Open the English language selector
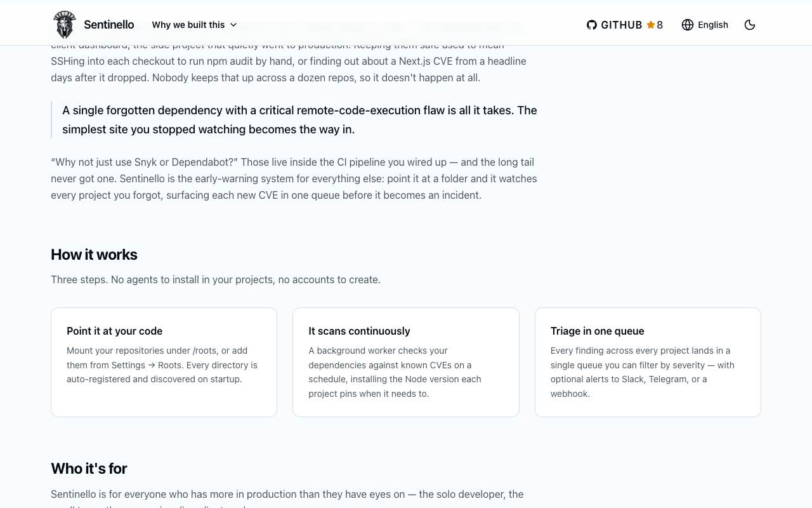The height and width of the screenshot is (508, 812). coord(705,25)
